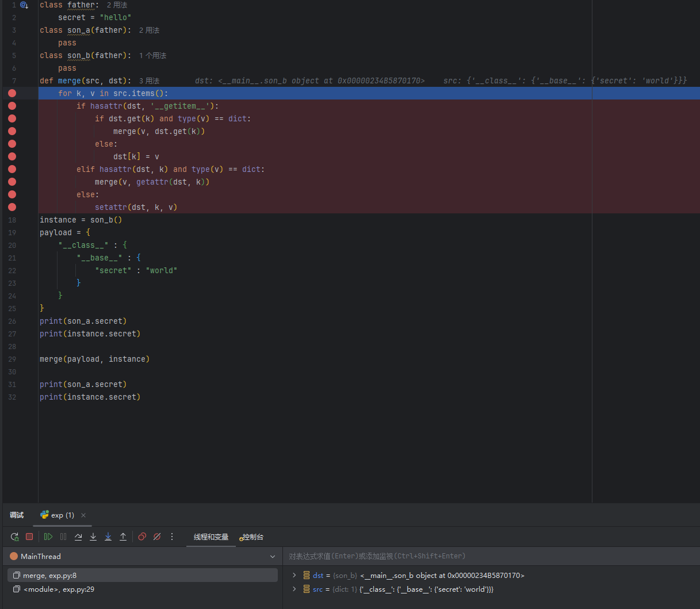Open the MainThread dropdown
The width and height of the screenshot is (700, 609).
pos(272,557)
